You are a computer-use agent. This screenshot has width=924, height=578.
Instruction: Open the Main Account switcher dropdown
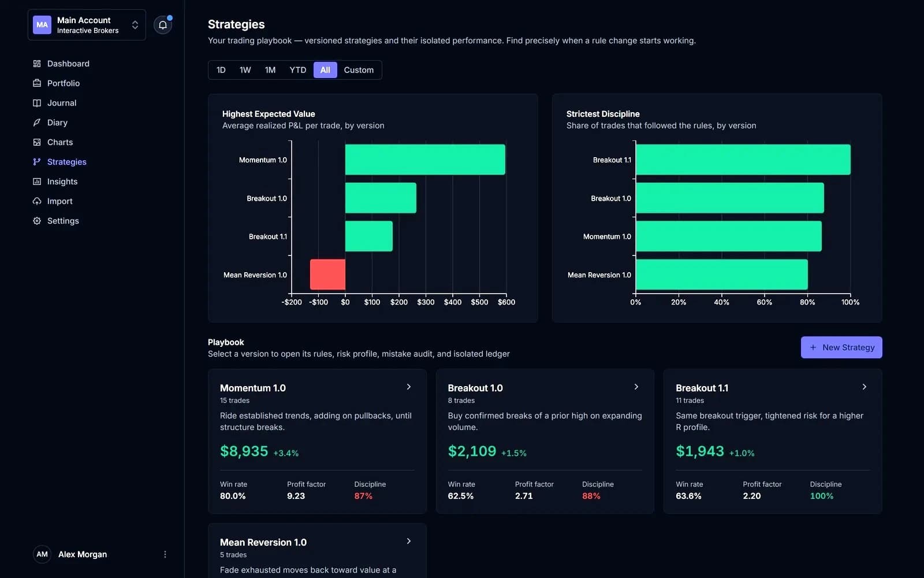(87, 25)
